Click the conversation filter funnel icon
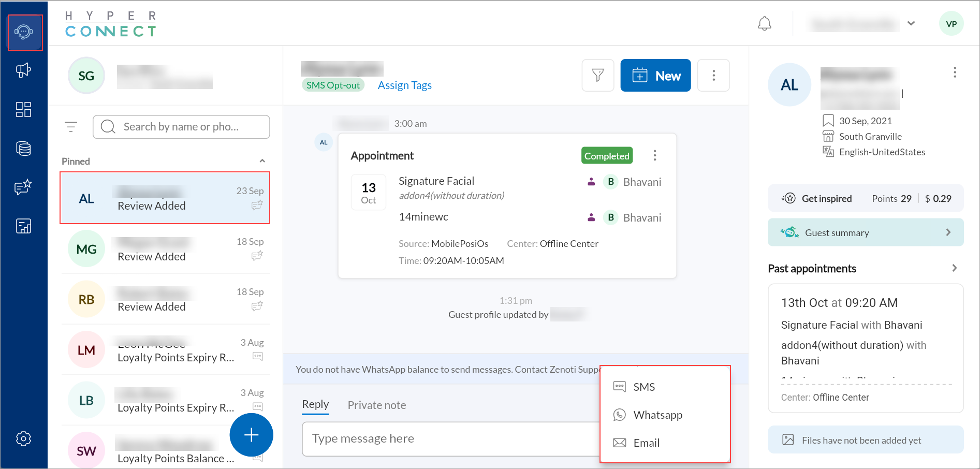Image resolution: width=980 pixels, height=469 pixels. pos(597,76)
